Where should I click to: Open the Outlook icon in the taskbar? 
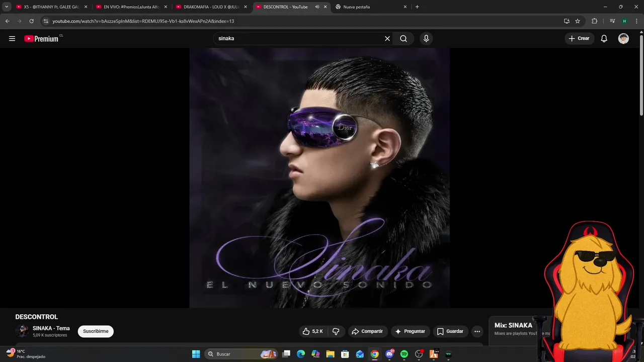[x=360, y=354]
